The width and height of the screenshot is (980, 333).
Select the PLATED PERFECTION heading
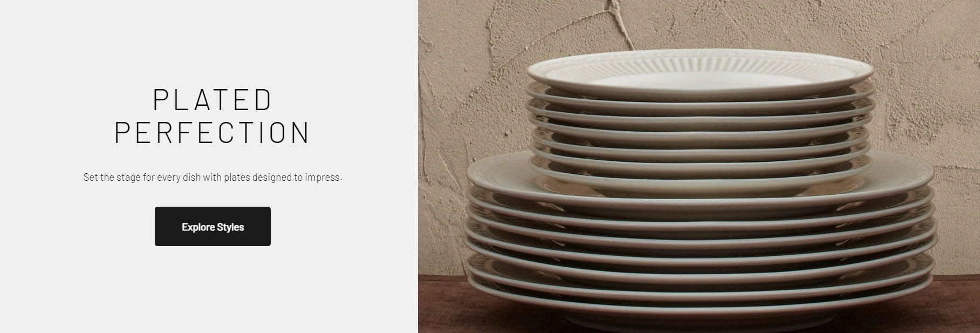[213, 116]
